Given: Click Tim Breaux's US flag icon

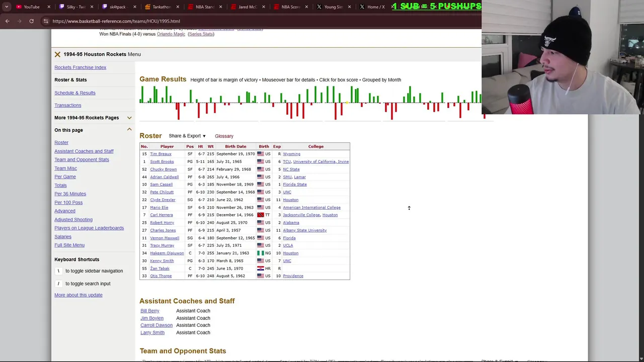Looking at the screenshot, I should point(261,154).
